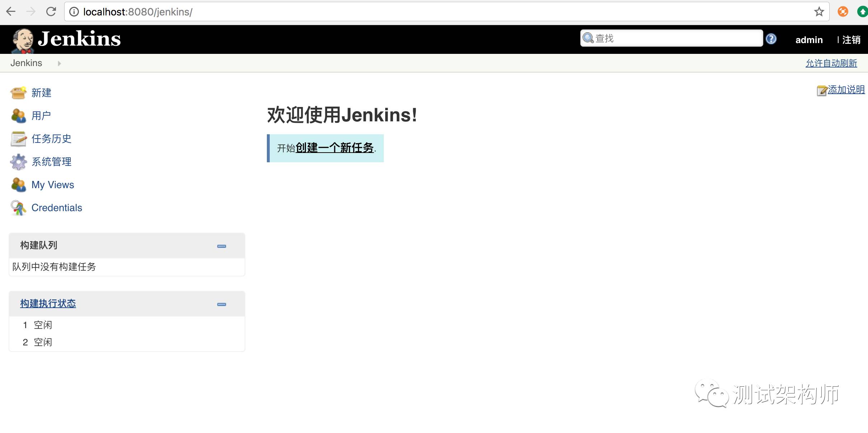This screenshot has width=868, height=433.
Task: Click the task history notepad icon
Action: tap(18, 139)
